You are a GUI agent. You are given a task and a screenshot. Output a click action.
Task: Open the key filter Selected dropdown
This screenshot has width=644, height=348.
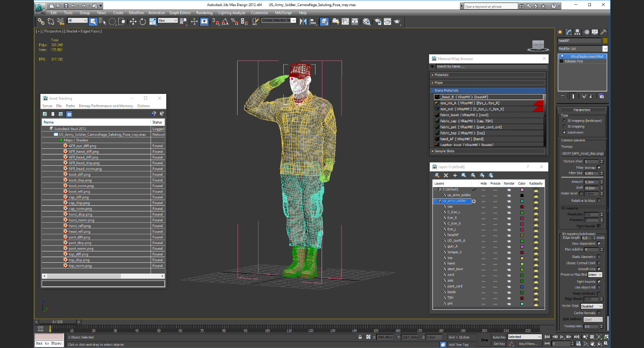click(525, 337)
